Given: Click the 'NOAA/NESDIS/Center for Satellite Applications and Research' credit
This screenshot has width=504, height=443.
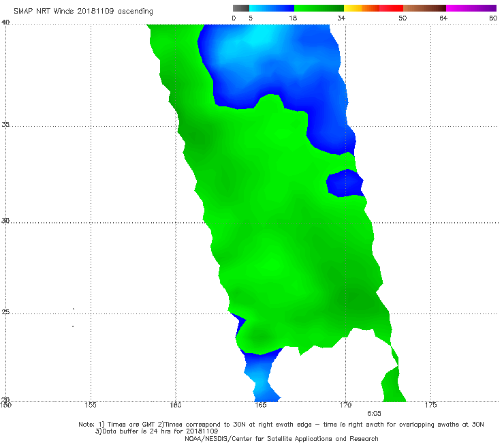Looking at the screenshot, I should click(x=281, y=438).
